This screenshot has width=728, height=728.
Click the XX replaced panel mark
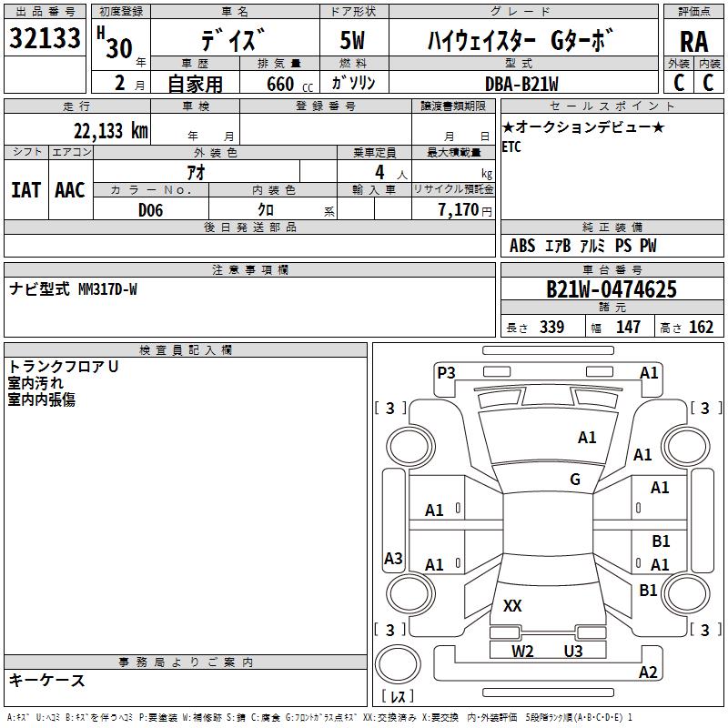tap(512, 605)
